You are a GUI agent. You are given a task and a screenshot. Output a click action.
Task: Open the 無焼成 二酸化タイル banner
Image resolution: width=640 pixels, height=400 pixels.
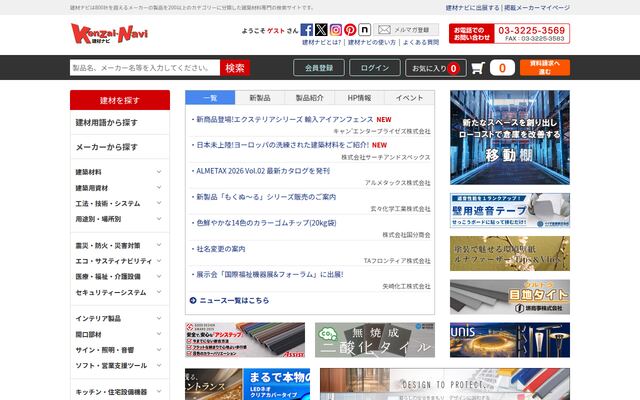375,340
